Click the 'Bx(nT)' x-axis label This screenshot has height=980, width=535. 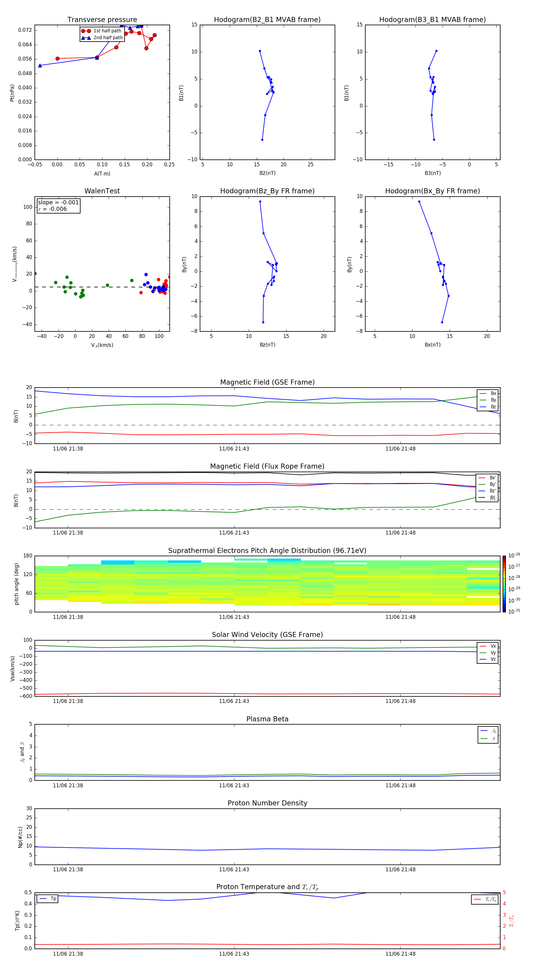tap(432, 345)
